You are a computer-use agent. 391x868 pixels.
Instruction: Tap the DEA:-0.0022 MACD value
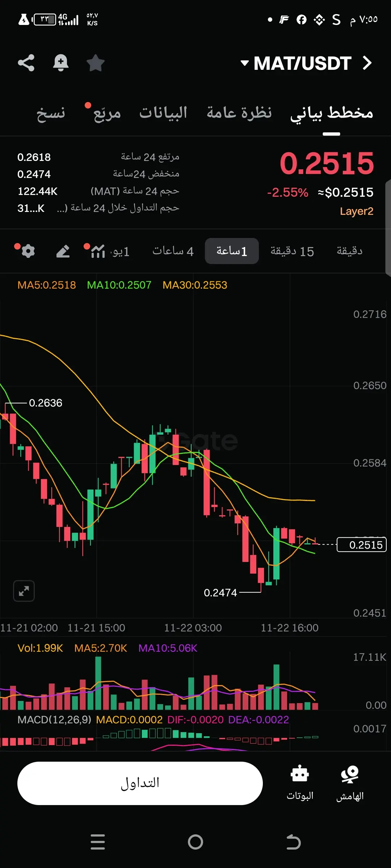pyautogui.click(x=258, y=719)
